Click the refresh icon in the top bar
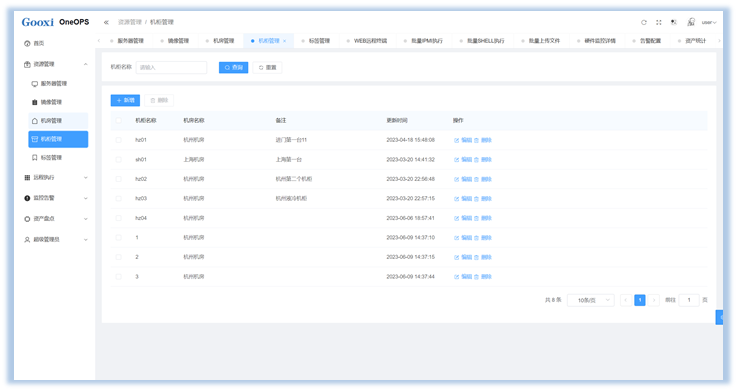 [x=644, y=22]
